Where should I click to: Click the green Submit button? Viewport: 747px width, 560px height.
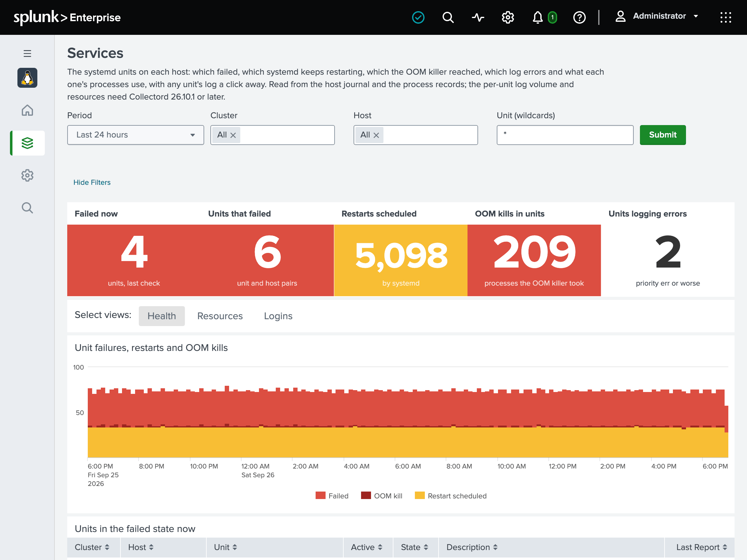663,135
